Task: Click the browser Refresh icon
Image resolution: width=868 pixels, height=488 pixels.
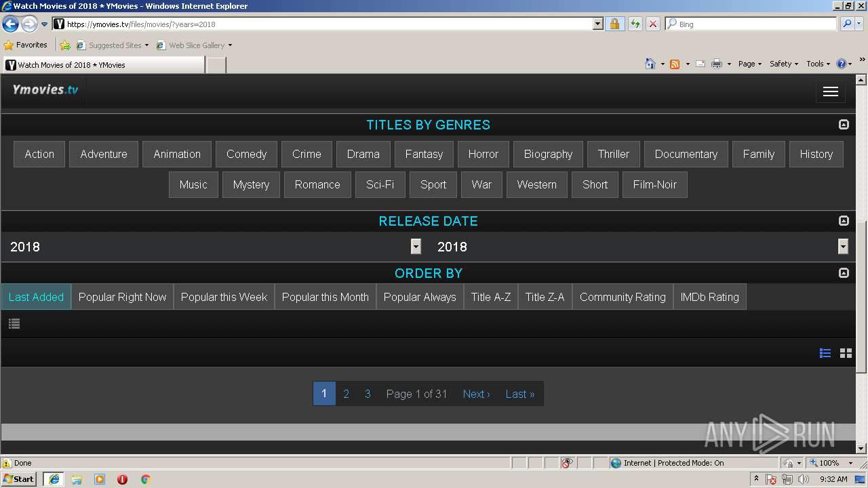Action: pos(635,24)
